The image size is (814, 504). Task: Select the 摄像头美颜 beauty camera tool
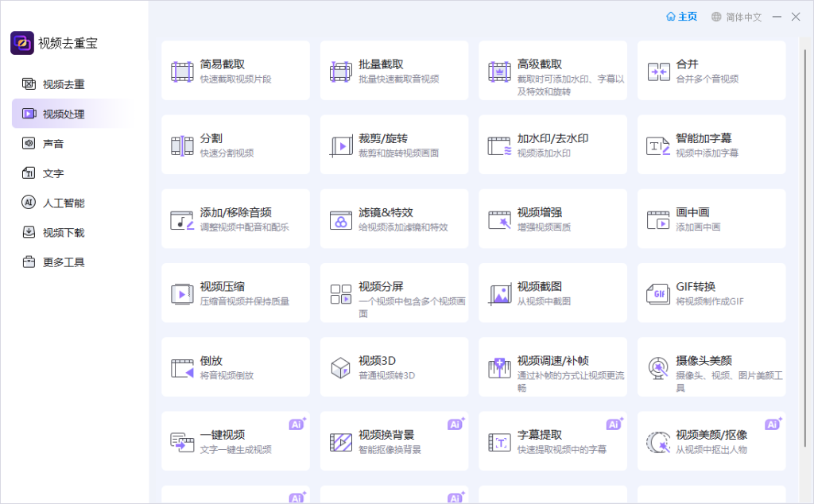(659, 366)
